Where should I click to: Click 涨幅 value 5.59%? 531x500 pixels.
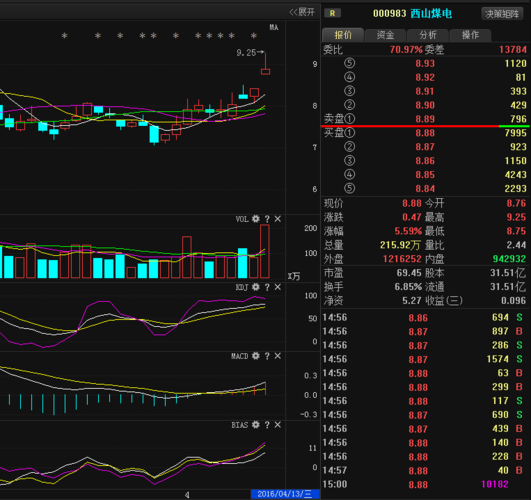408,231
